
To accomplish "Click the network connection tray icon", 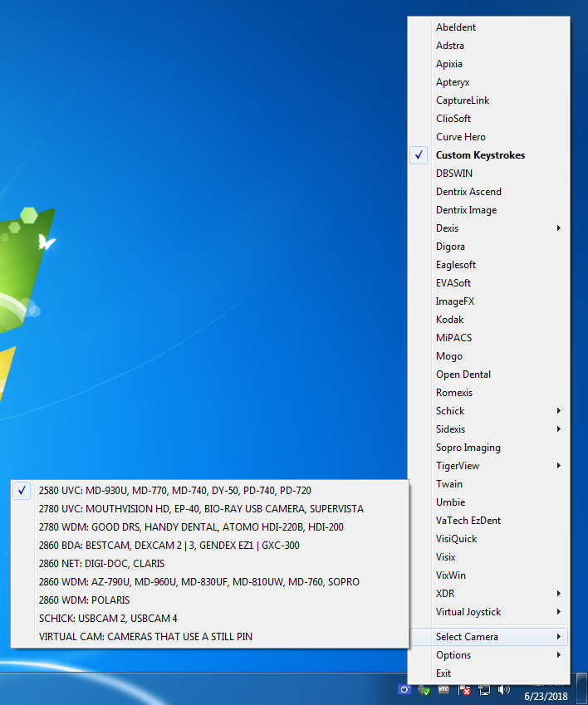I will click(484, 690).
